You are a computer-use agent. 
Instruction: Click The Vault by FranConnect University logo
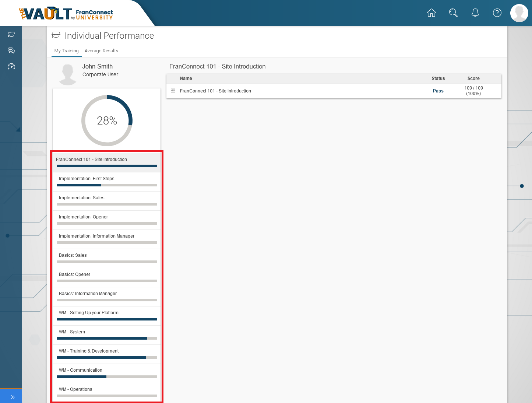(66, 14)
